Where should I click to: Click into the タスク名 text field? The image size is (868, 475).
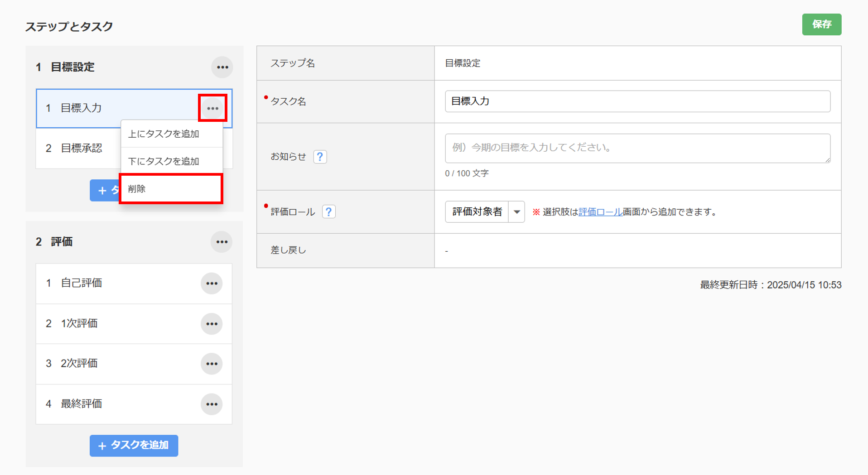637,101
